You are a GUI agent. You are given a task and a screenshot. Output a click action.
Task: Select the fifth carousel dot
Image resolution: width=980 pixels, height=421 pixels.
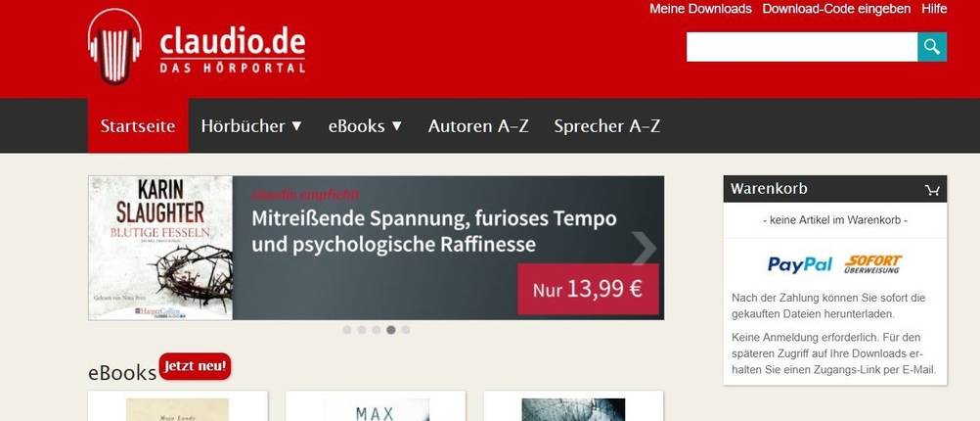tap(406, 330)
